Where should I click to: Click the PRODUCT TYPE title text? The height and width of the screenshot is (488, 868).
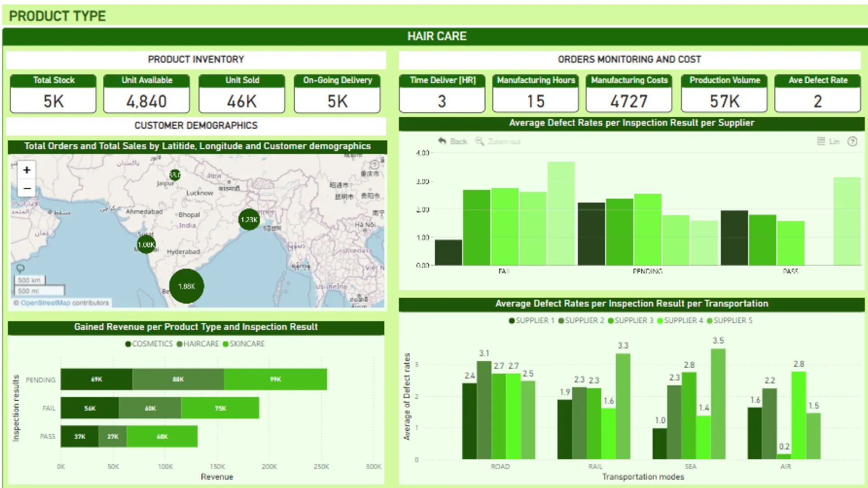[x=57, y=16]
